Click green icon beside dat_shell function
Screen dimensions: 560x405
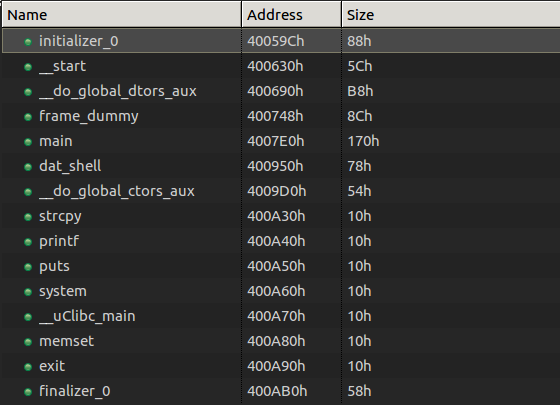point(28,167)
